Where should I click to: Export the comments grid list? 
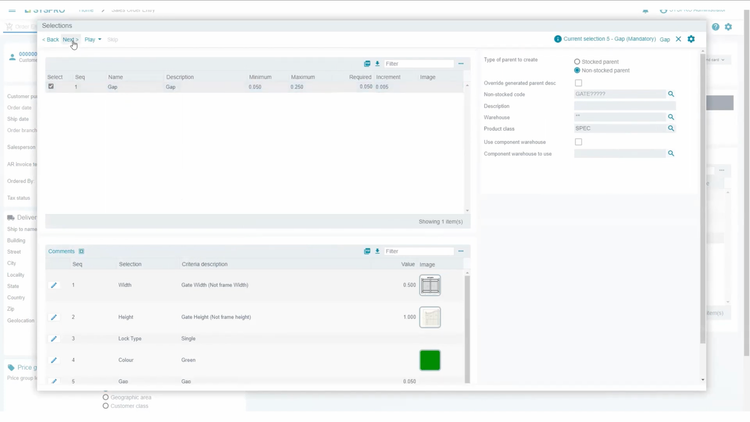tap(377, 251)
